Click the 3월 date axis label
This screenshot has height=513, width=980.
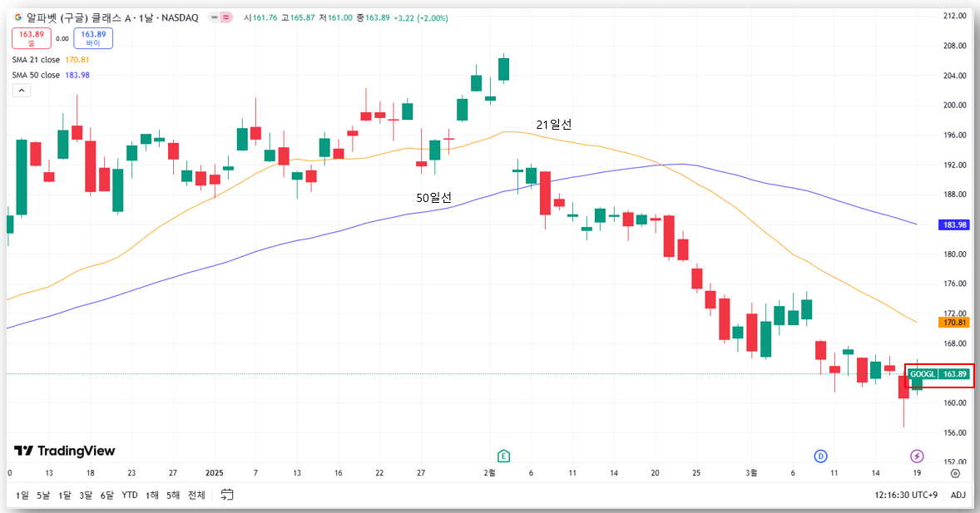point(751,473)
